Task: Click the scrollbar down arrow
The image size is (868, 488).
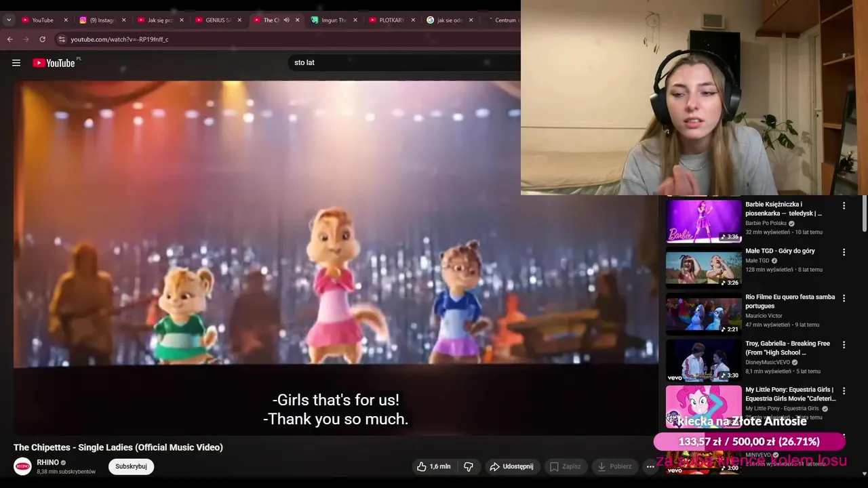Action: tap(864, 474)
